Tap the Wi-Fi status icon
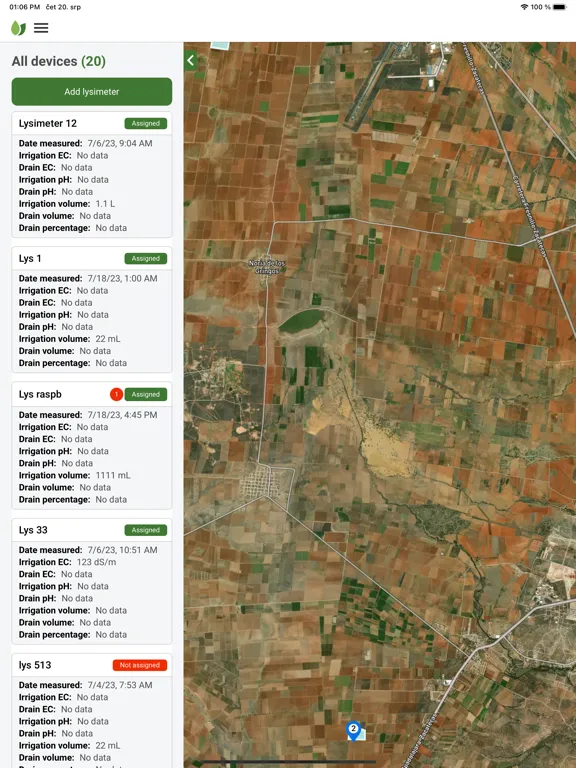This screenshot has height=768, width=576. 525,7
